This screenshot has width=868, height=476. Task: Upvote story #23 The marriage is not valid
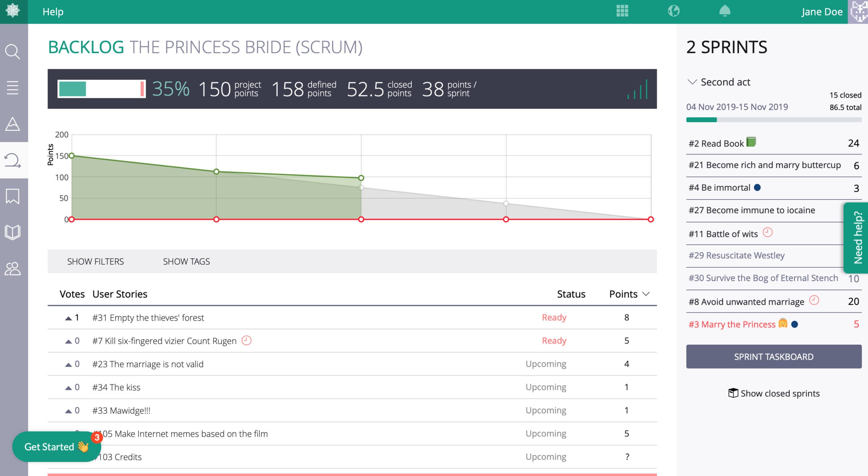tap(68, 365)
